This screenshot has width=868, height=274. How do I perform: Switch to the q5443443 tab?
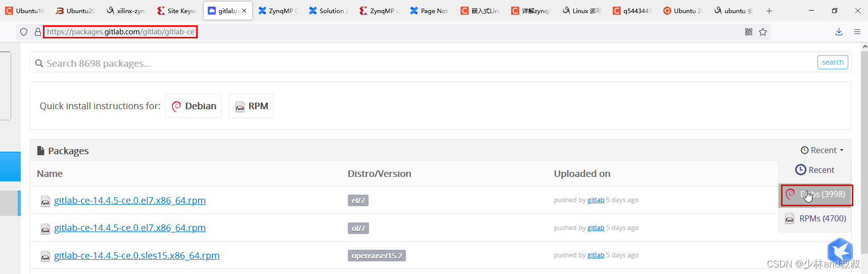pyautogui.click(x=632, y=11)
